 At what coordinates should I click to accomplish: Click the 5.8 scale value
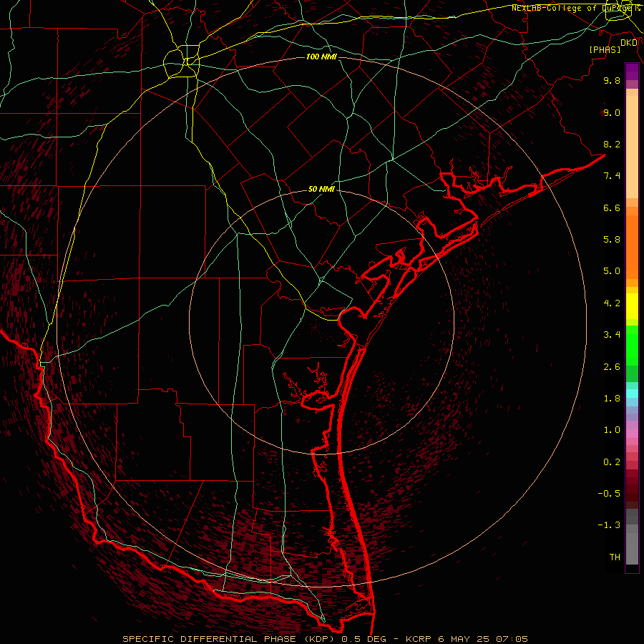click(612, 240)
